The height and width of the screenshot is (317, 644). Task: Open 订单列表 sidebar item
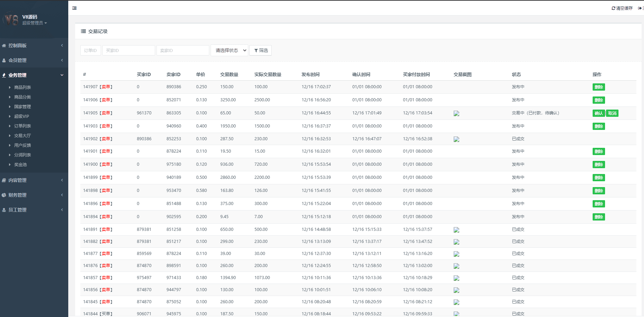point(22,126)
